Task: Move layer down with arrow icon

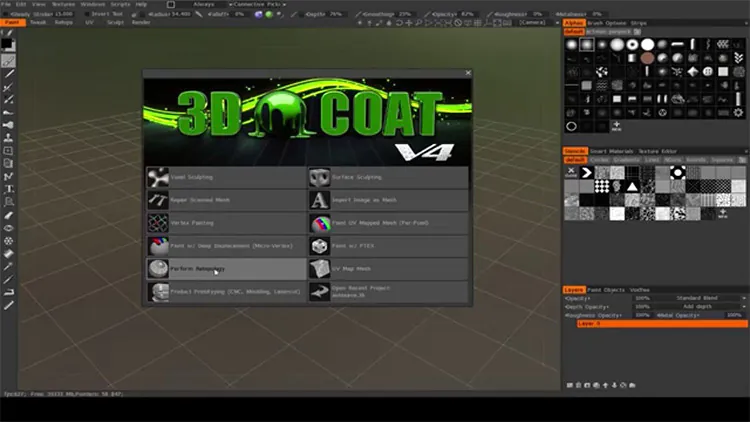Action: click(615, 385)
